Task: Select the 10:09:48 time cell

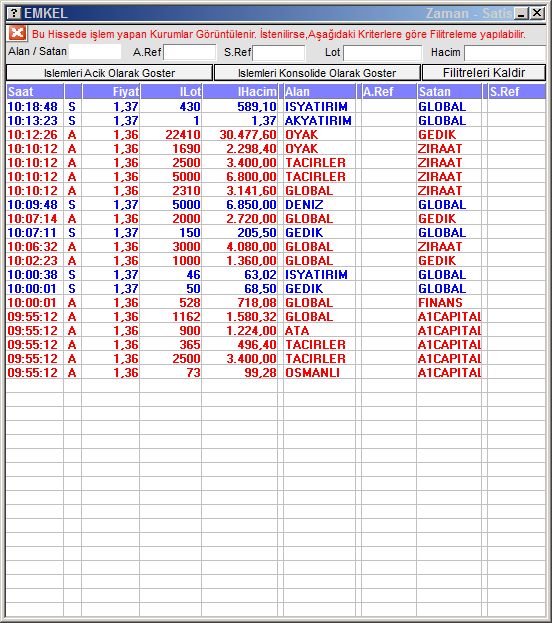Action: [x=33, y=205]
